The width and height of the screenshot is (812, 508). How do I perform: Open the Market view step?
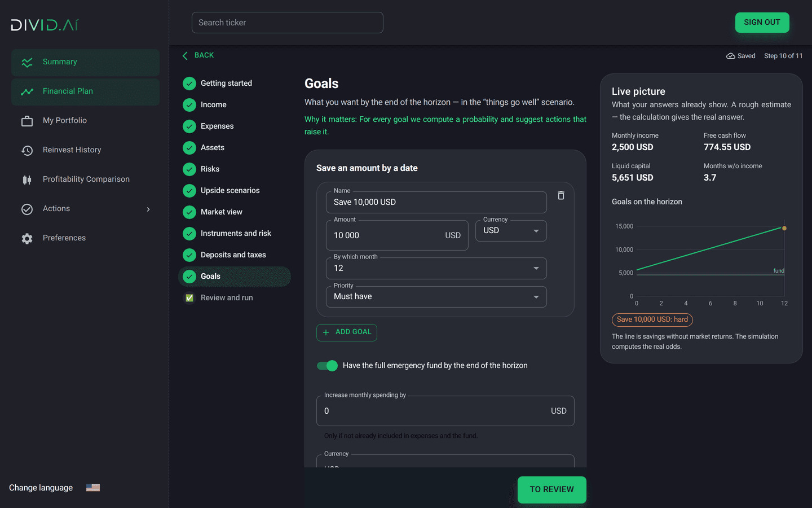click(235, 212)
